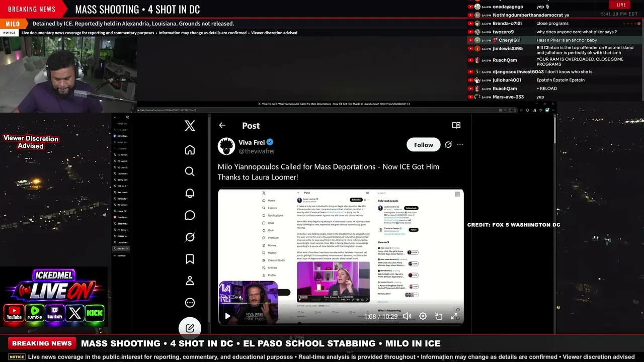Viewport: 644px width, 362px height.
Task: Close the Viva Frei browser tab
Action: pyautogui.click(x=127, y=248)
